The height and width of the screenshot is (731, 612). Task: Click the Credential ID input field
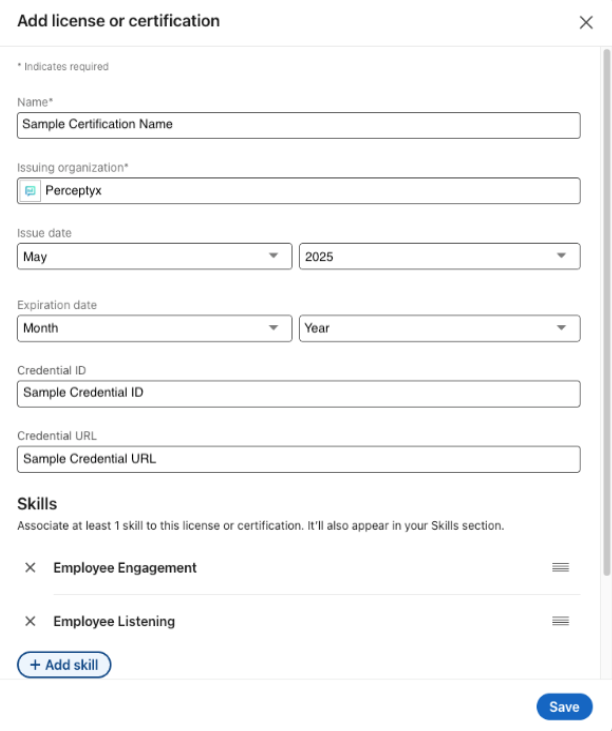(x=299, y=393)
